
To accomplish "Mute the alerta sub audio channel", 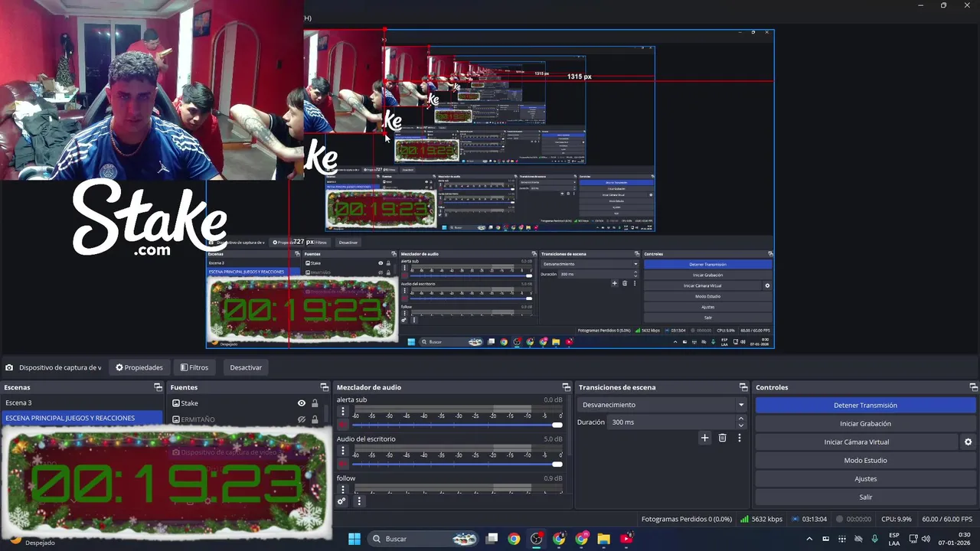I will point(342,425).
